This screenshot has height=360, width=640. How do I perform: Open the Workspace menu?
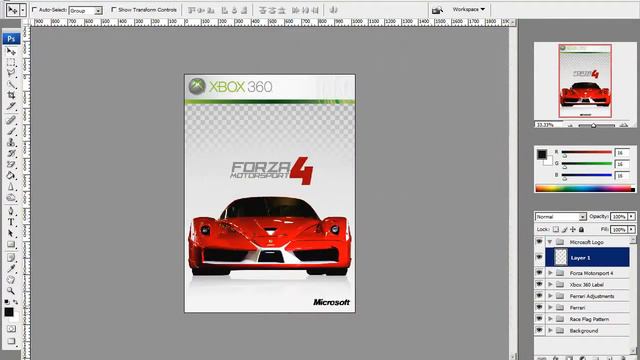click(x=468, y=9)
